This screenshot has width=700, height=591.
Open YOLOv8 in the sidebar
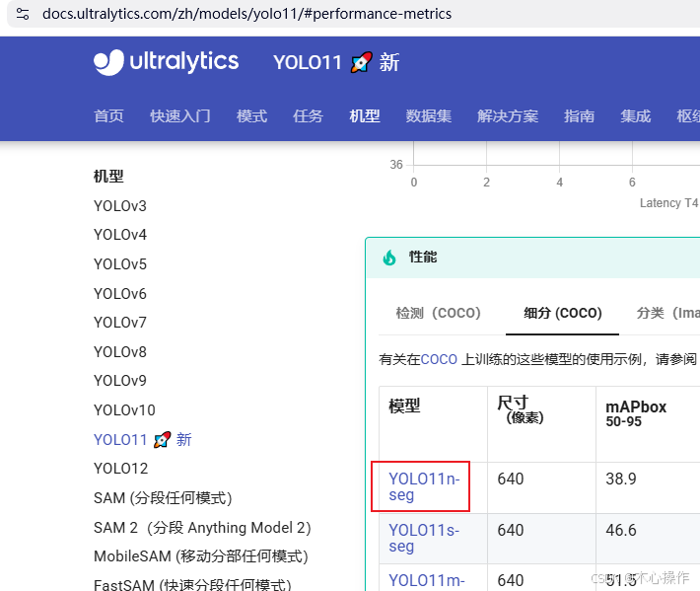tap(120, 351)
